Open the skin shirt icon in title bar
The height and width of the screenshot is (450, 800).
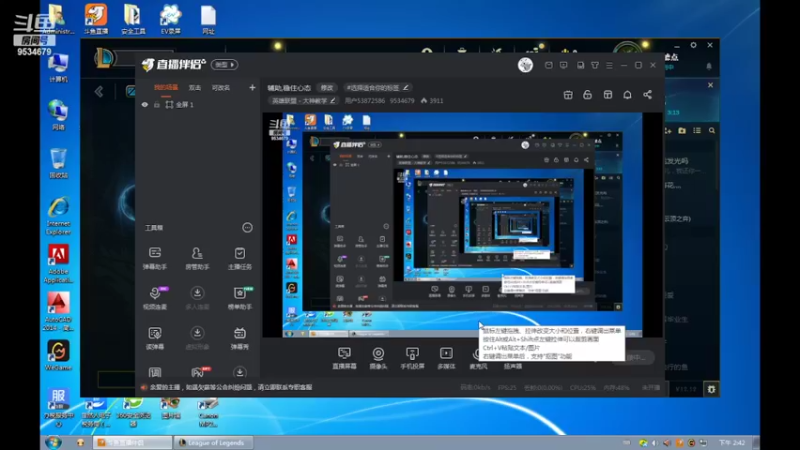(x=595, y=65)
